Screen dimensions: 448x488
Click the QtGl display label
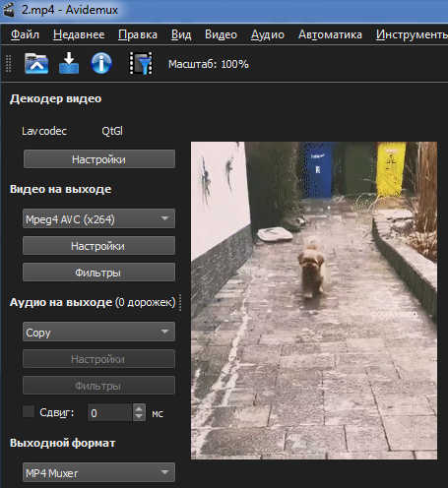112,131
